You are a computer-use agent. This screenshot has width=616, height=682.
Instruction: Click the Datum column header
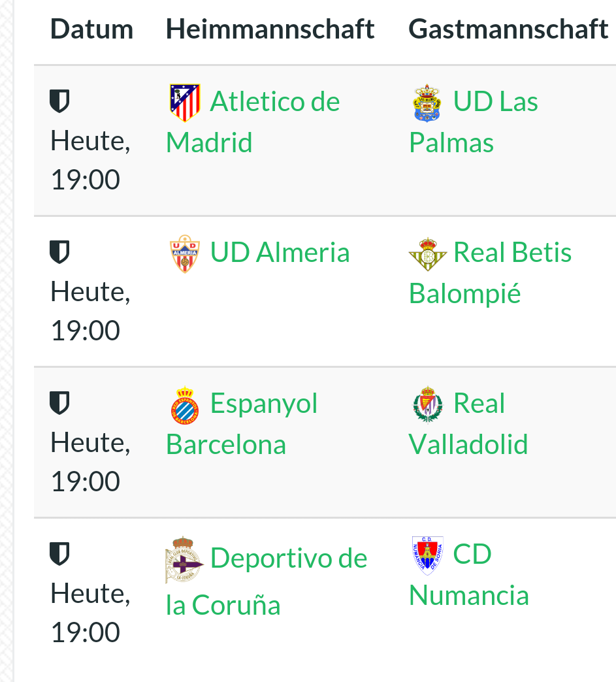pos(91,29)
